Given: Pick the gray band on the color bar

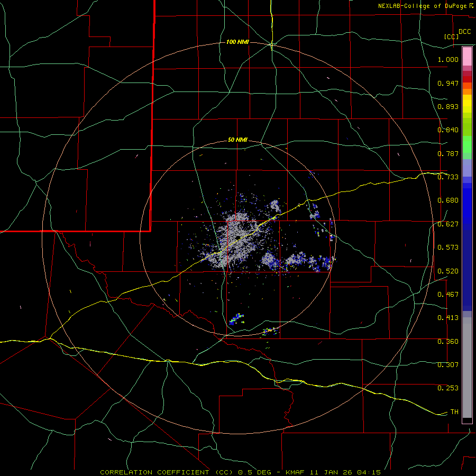Looking at the screenshot, I should click(467, 368).
